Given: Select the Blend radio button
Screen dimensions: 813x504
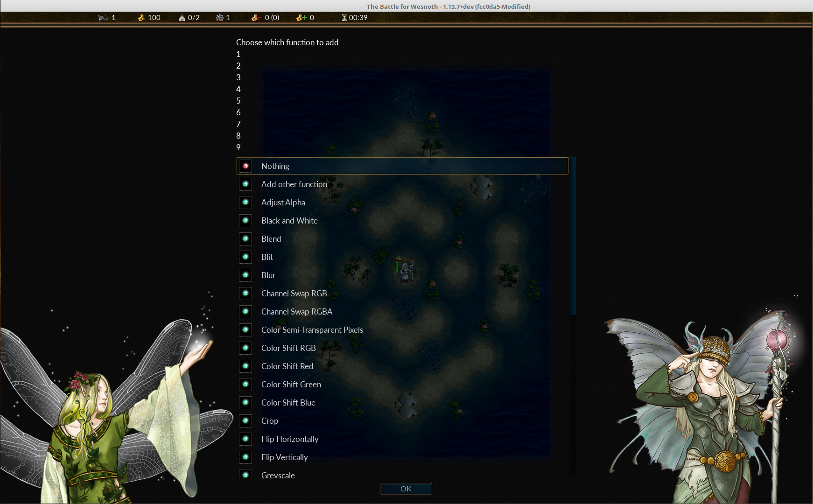Looking at the screenshot, I should tap(245, 239).
